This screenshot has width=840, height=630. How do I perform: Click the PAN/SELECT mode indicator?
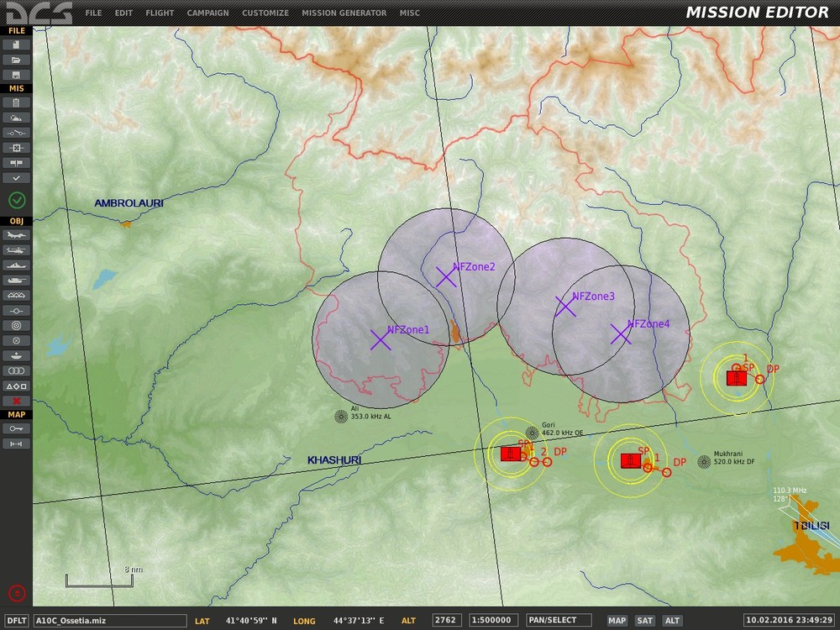click(x=559, y=621)
